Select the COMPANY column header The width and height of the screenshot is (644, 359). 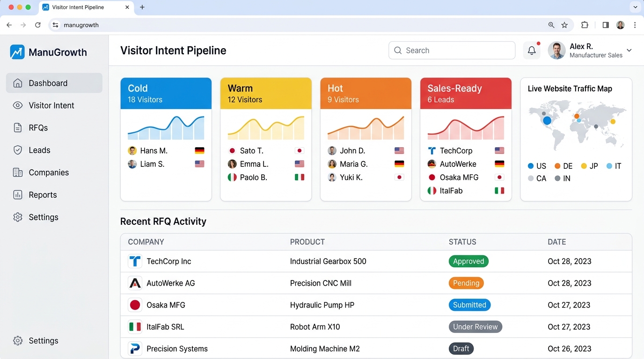coord(146,242)
